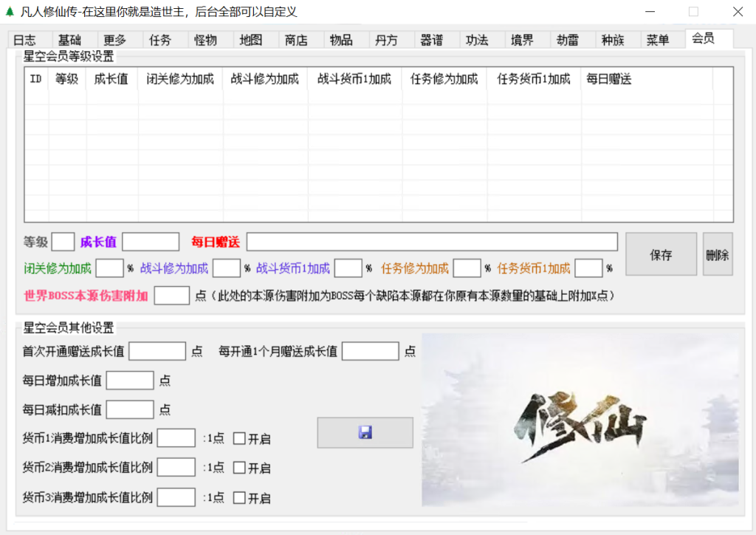Select the 功法 tab
756x535 pixels.
(477, 41)
